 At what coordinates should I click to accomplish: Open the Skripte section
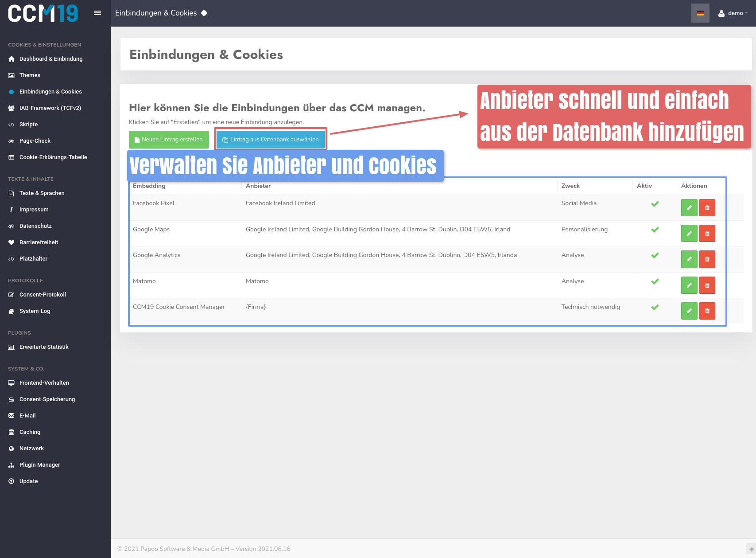coord(28,125)
